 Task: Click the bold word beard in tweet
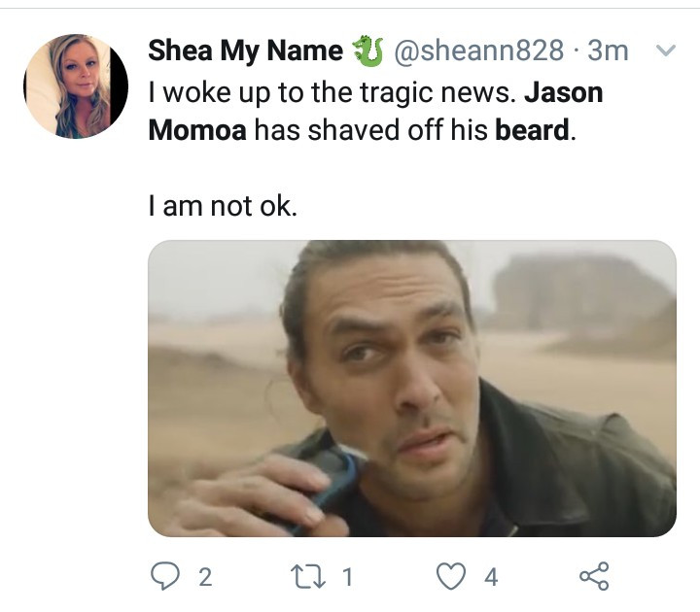pos(531,130)
